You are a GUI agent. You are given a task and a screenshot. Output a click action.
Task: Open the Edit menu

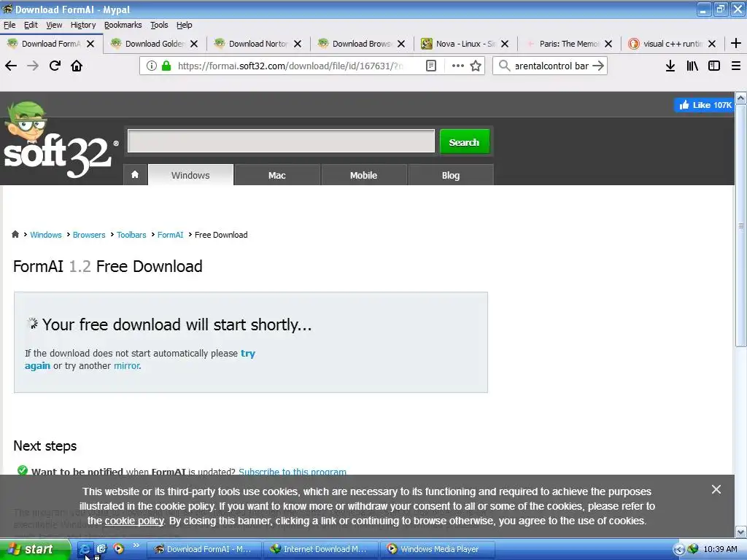31,25
